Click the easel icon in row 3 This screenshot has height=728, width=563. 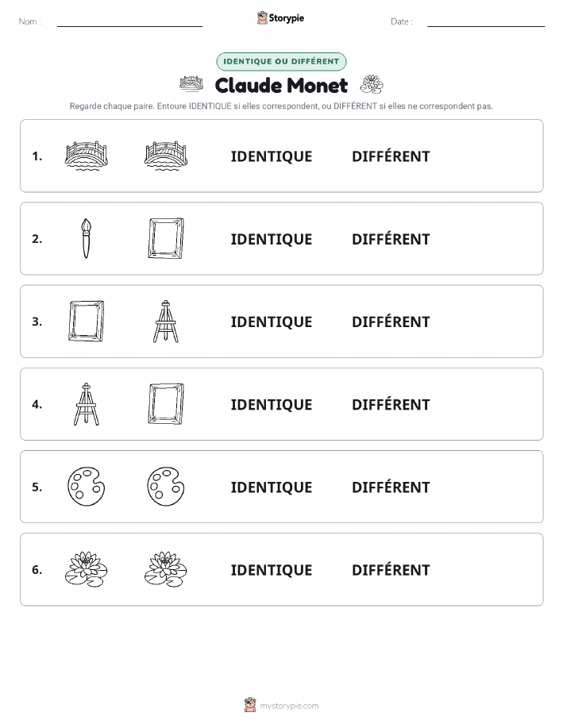pos(166,322)
